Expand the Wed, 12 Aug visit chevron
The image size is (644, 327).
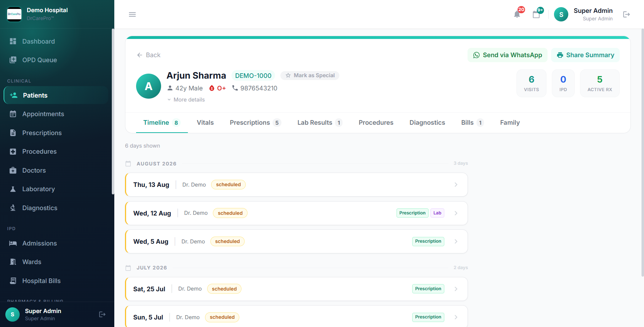(x=456, y=213)
